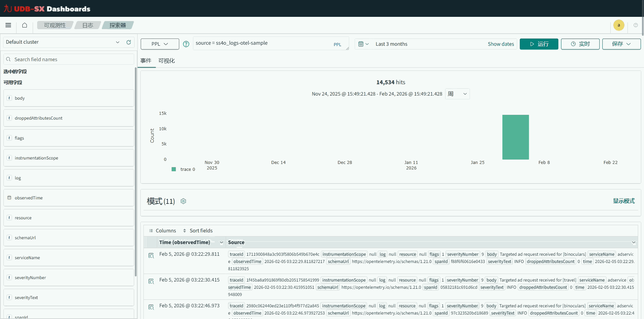The height and width of the screenshot is (319, 644).
Task: Expand the Default cluster selector
Action: tap(118, 42)
